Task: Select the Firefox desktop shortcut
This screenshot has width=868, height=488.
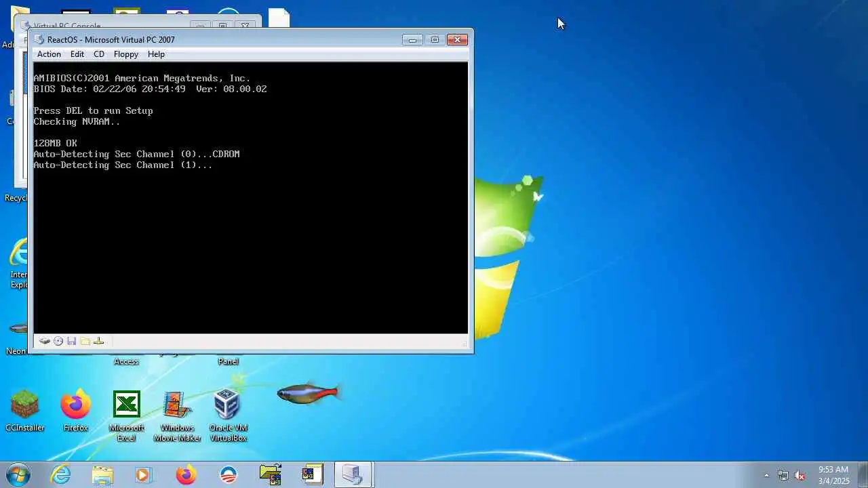Action: click(x=75, y=411)
